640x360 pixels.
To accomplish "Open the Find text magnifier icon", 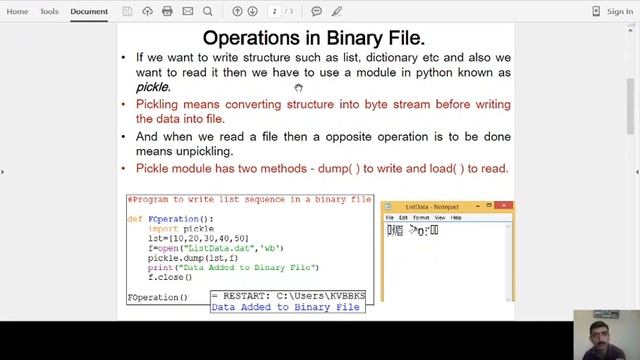I will pos(208,11).
